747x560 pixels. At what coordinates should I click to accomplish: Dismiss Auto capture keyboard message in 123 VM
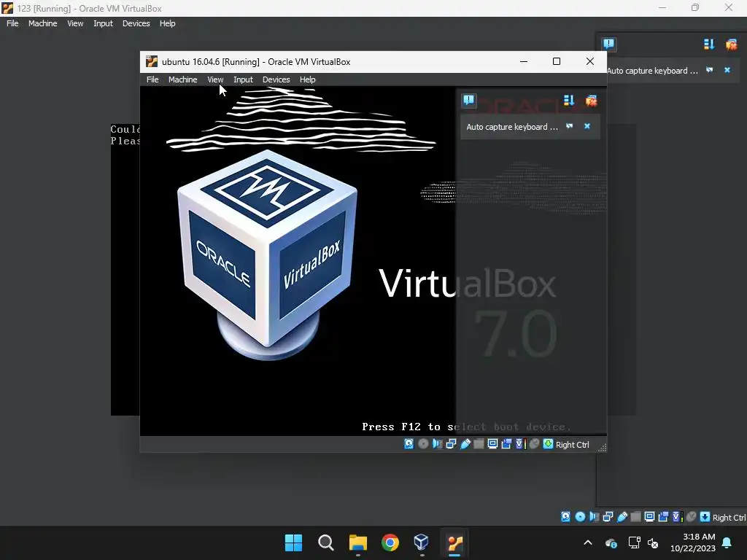pos(727,70)
